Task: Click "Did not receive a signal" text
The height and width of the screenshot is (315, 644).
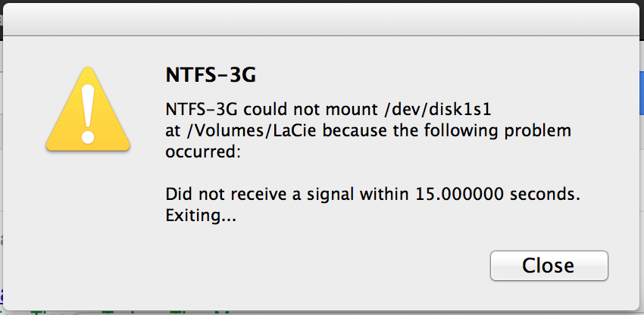Action: click(x=260, y=195)
